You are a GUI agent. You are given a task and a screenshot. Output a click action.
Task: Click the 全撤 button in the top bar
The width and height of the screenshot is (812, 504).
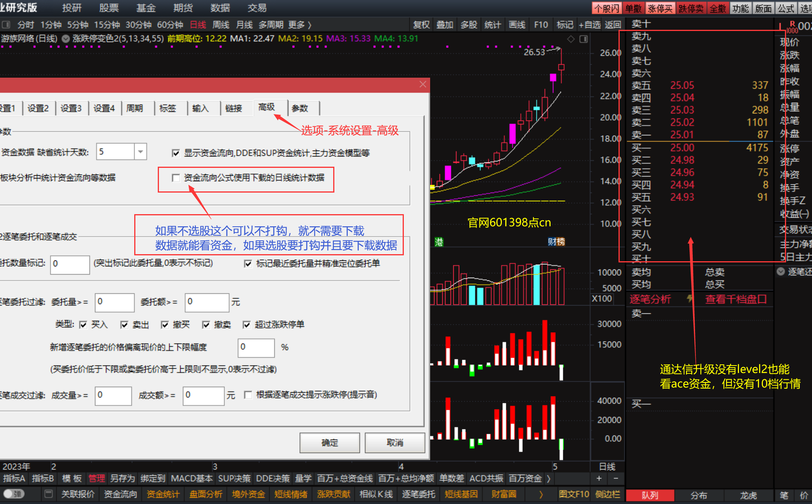coord(717,8)
